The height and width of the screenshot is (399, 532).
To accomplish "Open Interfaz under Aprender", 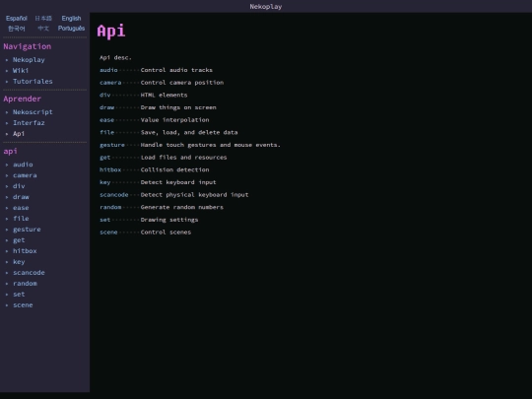I will pyautogui.click(x=29, y=123).
